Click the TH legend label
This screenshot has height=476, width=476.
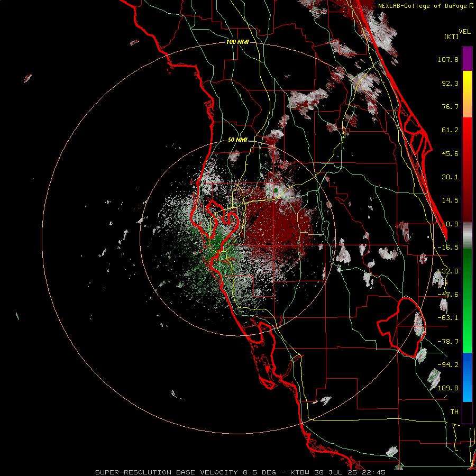point(454,412)
